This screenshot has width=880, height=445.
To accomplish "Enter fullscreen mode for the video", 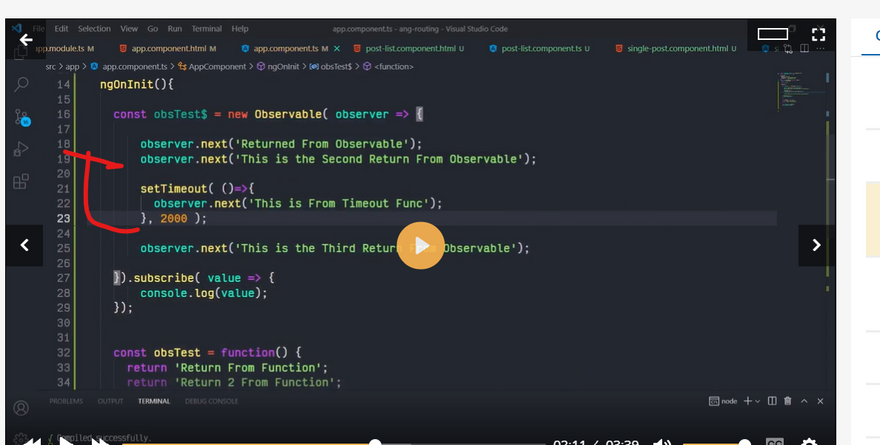I will (816, 38).
